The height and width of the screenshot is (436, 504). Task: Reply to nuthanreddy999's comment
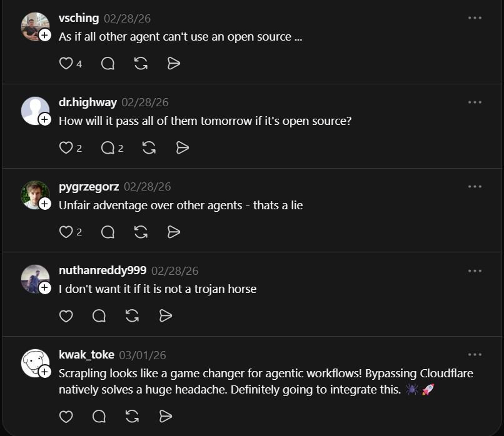tap(99, 315)
